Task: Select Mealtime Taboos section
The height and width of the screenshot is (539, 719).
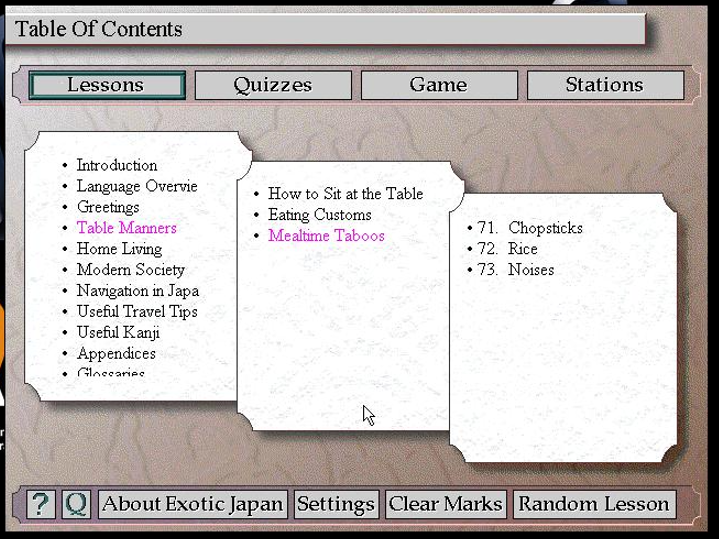Action: tap(326, 236)
